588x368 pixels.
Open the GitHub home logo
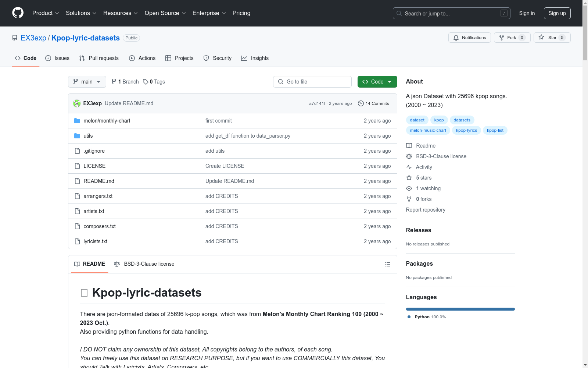[18, 13]
